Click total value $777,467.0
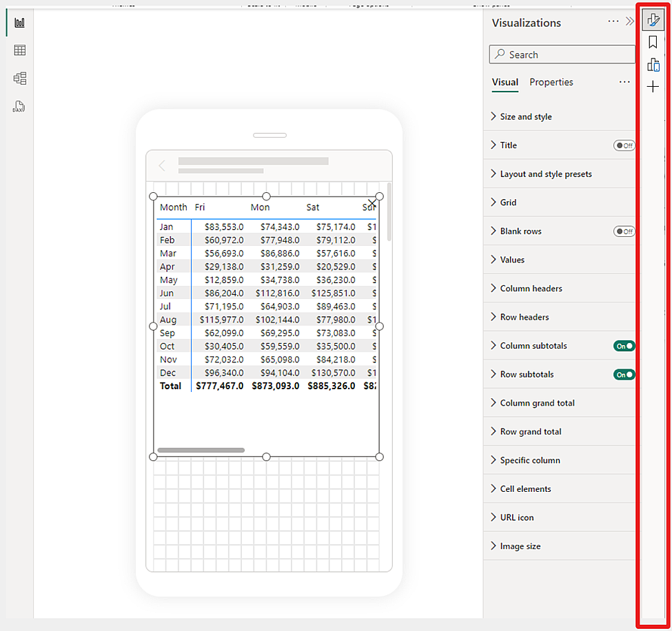This screenshot has width=672, height=631. [219, 386]
